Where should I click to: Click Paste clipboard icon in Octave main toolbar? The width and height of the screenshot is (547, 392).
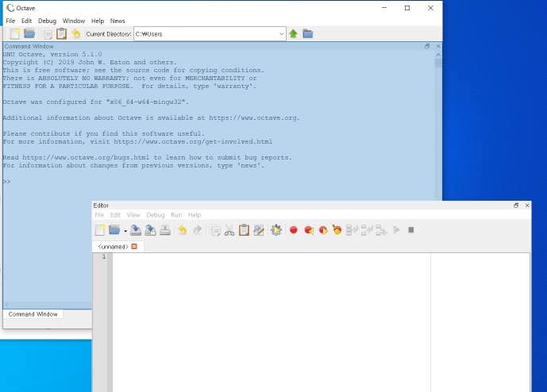click(x=61, y=34)
